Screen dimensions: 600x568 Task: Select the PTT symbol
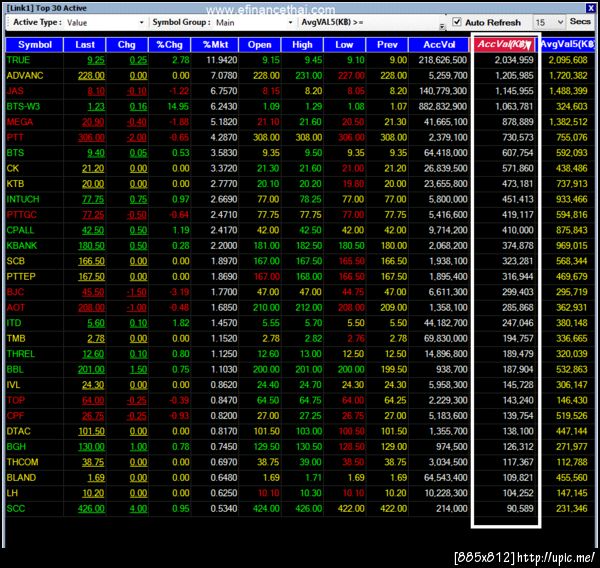tap(15, 137)
